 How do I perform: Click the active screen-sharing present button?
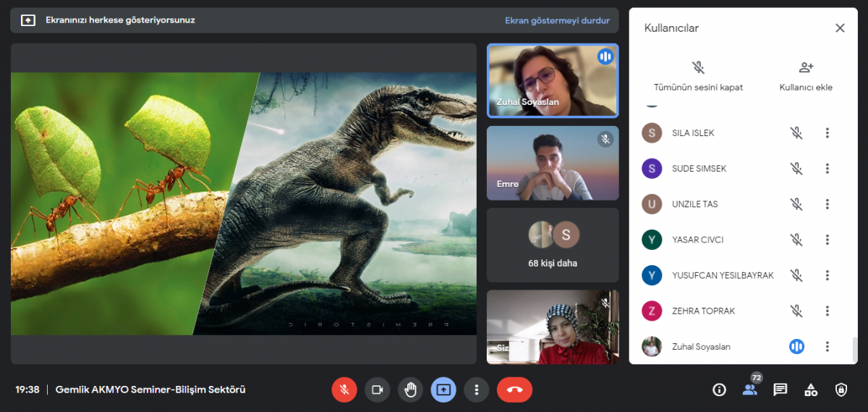tap(443, 390)
